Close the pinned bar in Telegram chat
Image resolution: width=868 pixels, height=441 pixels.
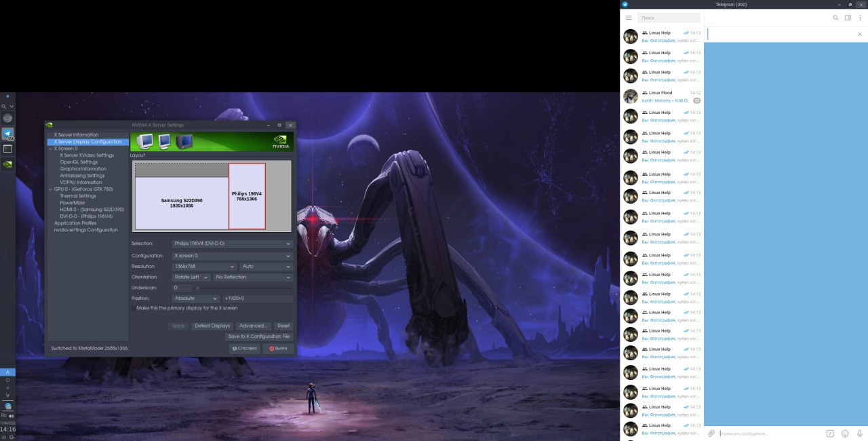[860, 34]
